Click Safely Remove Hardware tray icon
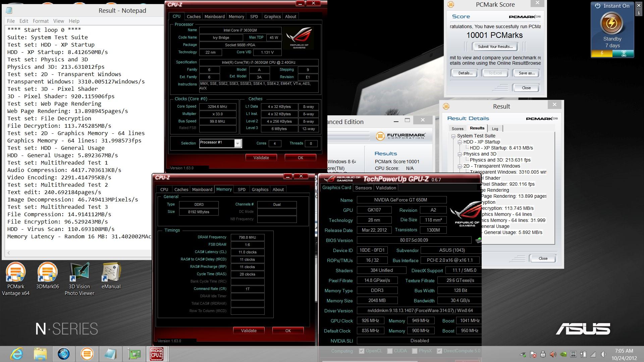This screenshot has height=362, width=644. (523, 354)
